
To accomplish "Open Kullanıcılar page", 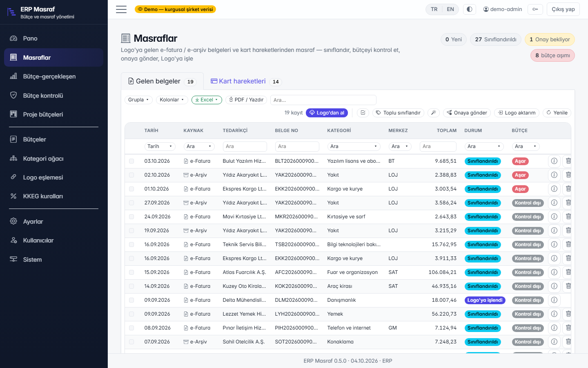I will 53,240.
